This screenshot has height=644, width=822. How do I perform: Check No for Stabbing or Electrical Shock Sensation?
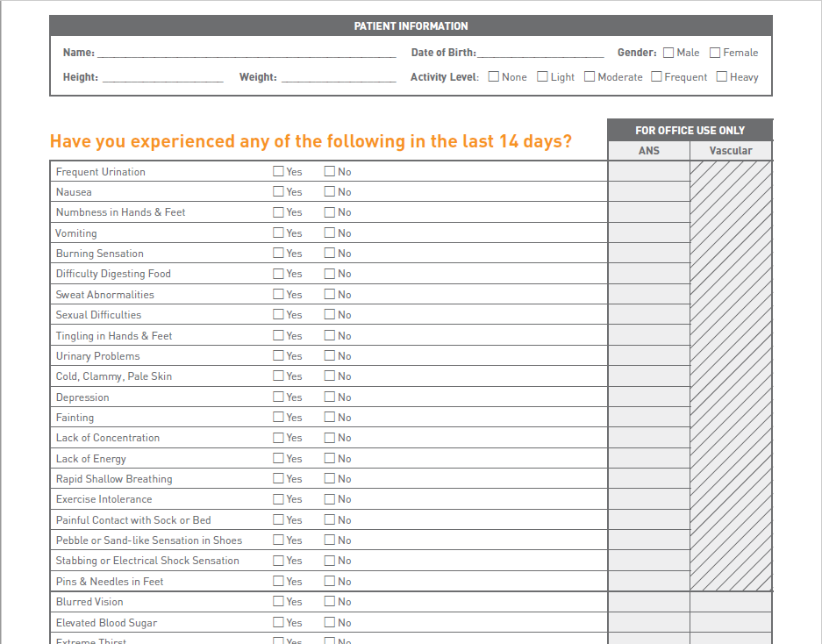point(330,560)
